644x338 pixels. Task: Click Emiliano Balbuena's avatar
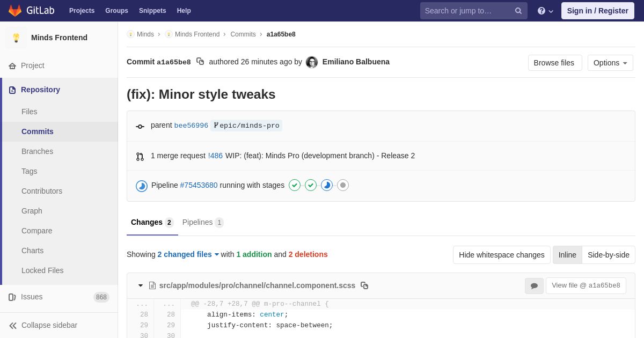(312, 62)
